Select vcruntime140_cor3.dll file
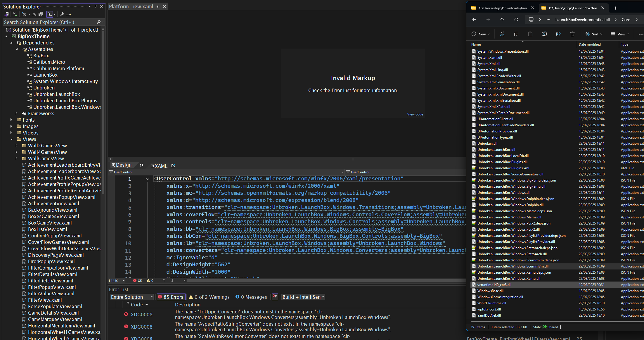The width and height of the screenshot is (644, 340). pos(494,285)
